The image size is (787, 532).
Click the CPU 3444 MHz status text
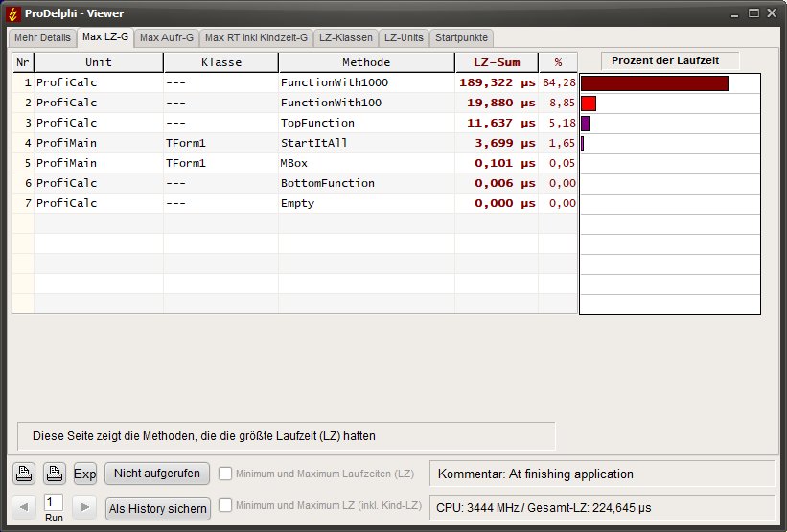[x=544, y=508]
